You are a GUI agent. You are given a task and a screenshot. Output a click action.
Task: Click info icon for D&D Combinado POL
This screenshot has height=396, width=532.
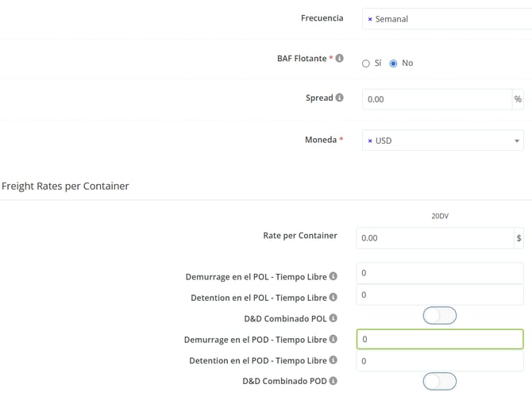tap(333, 319)
